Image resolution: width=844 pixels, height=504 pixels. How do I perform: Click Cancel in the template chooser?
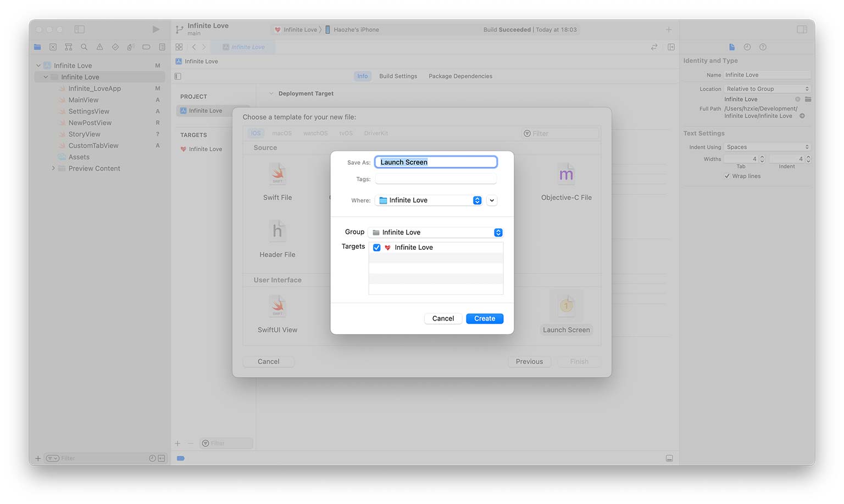click(269, 362)
